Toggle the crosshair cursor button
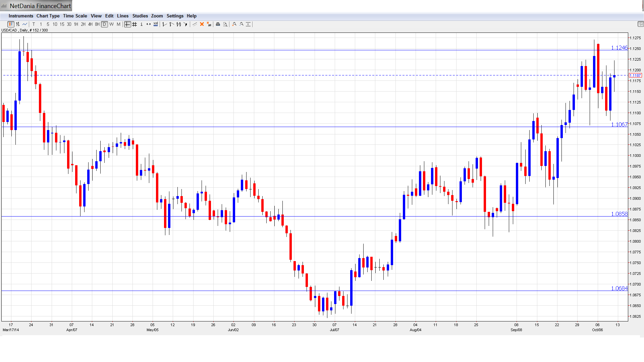 pyautogui.click(x=127, y=24)
